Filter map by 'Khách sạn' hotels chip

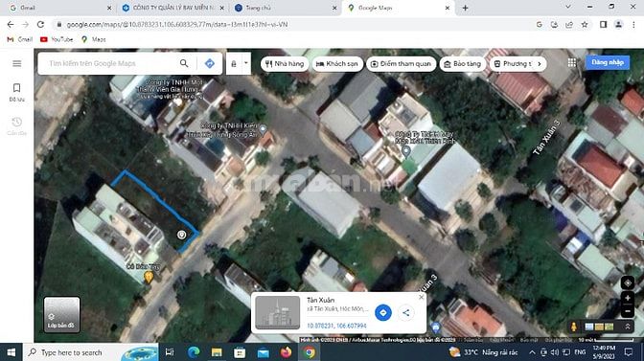coord(337,63)
